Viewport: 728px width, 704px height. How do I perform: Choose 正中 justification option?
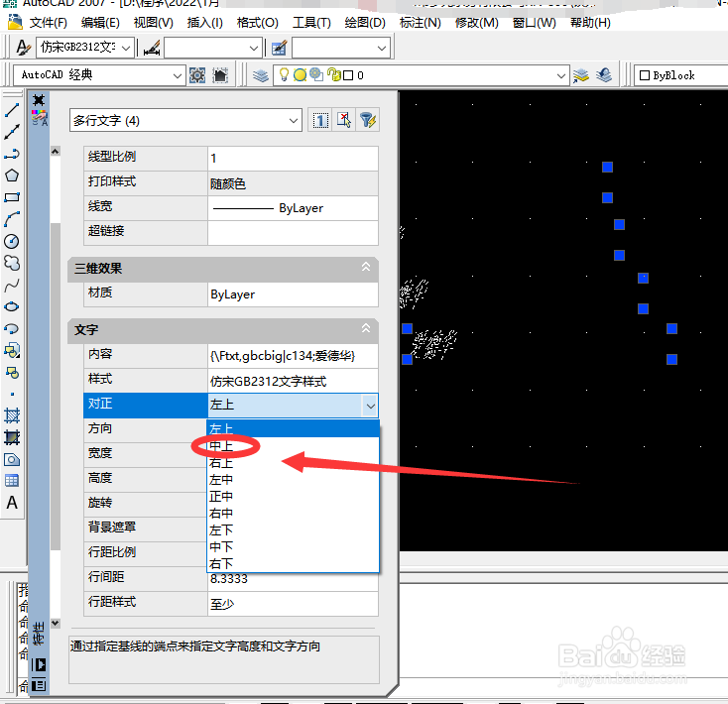pyautogui.click(x=293, y=496)
